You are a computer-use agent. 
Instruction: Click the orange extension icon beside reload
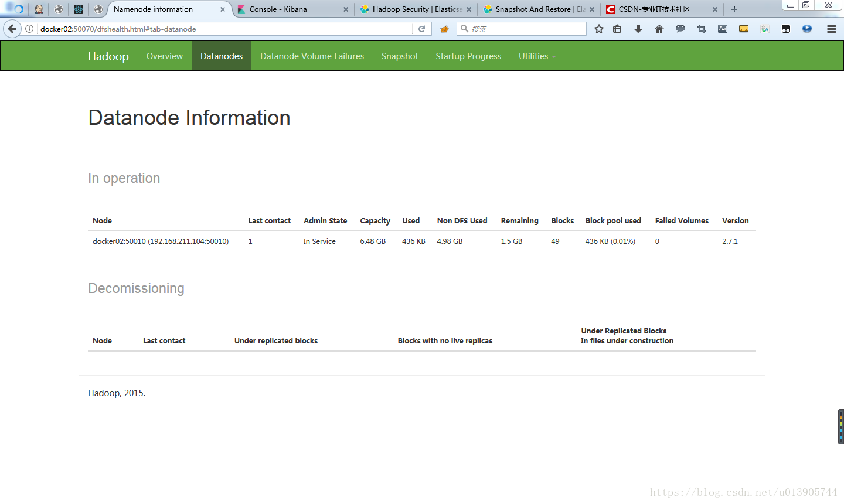coord(444,29)
